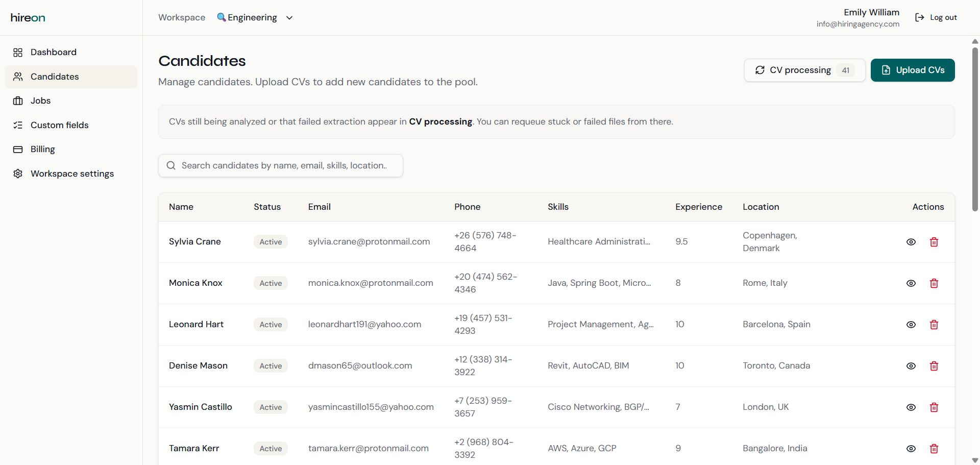
Task: Open the Candidates section
Action: (x=54, y=77)
